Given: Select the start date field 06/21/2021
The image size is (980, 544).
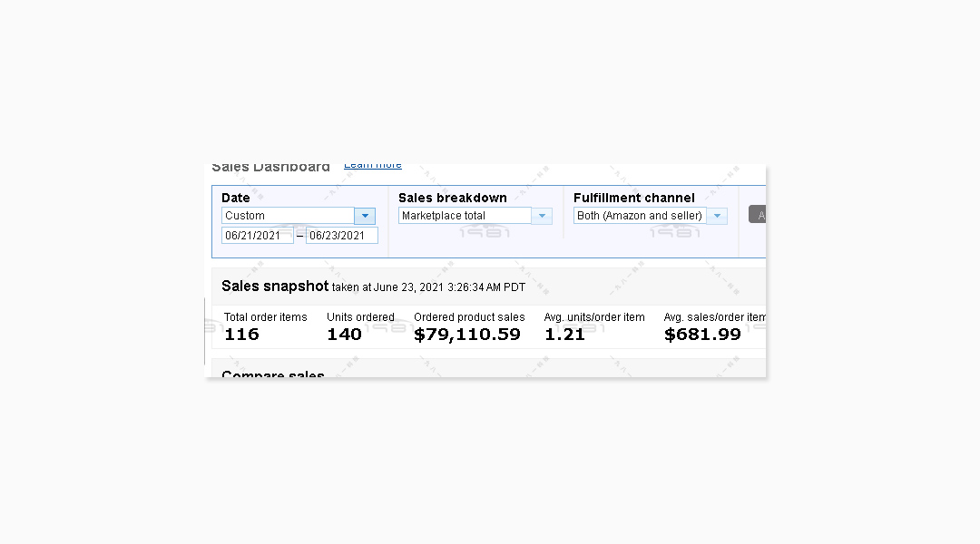Looking at the screenshot, I should coord(258,236).
